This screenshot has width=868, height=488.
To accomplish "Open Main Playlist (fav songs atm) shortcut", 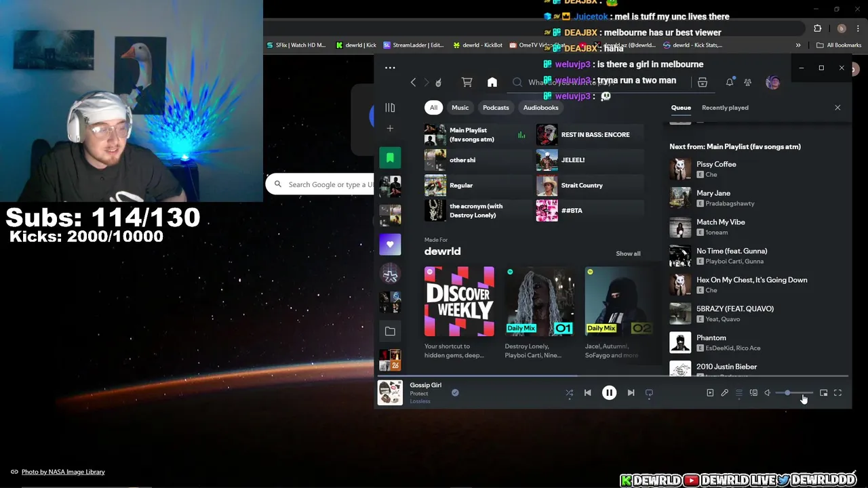I will (x=477, y=135).
